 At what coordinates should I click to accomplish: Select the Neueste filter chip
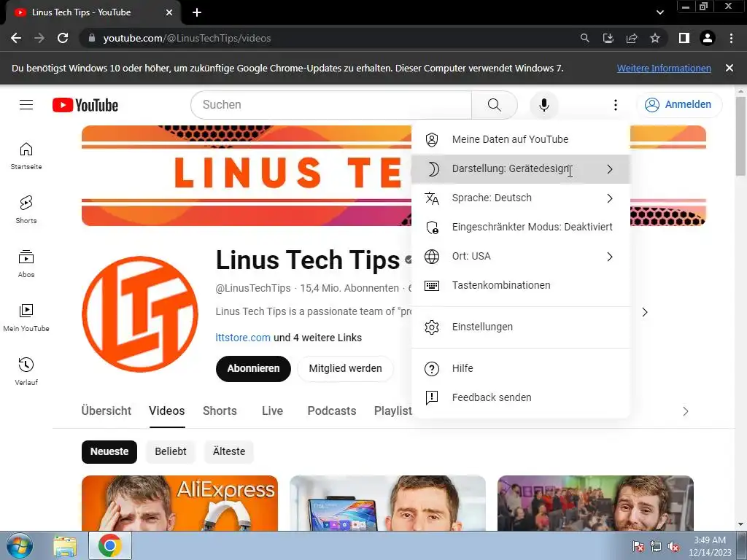coord(109,452)
